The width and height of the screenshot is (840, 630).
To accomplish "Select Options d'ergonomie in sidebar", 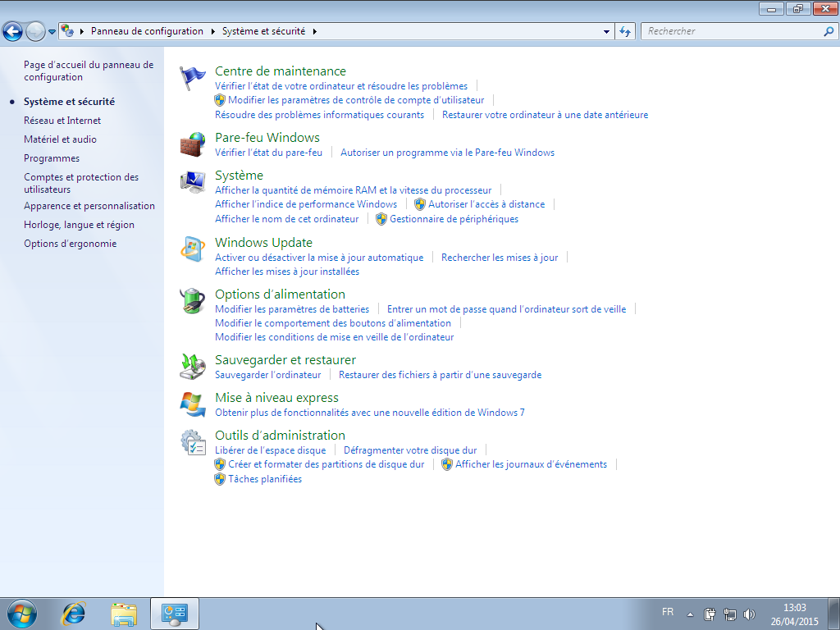I will 70,243.
